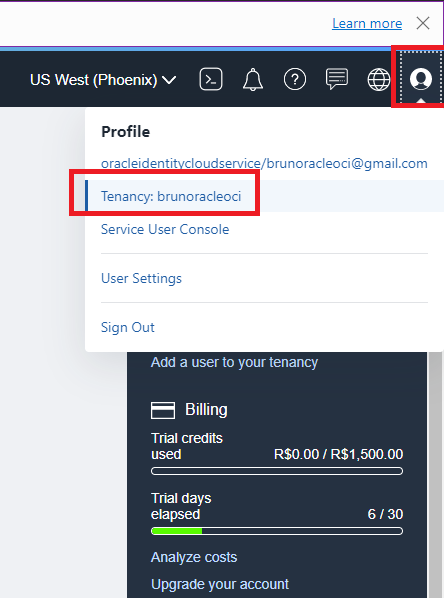Click the user profile avatar icon

point(420,79)
